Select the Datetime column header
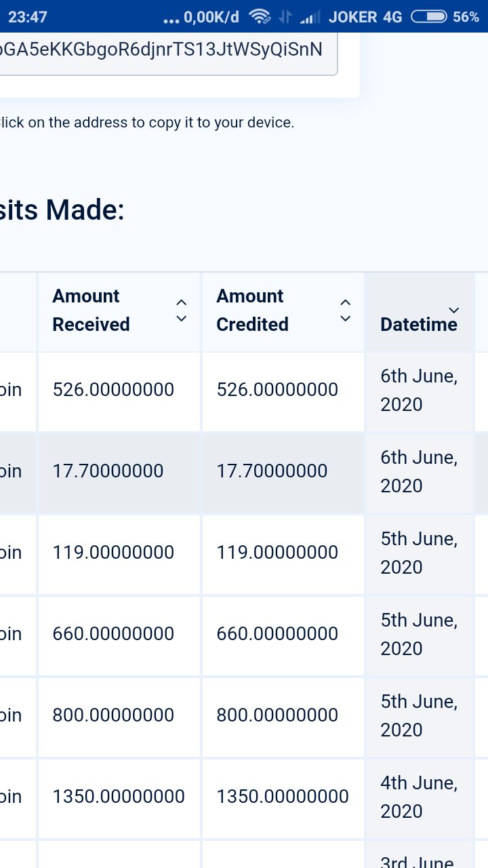The width and height of the screenshot is (488, 868). [420, 312]
